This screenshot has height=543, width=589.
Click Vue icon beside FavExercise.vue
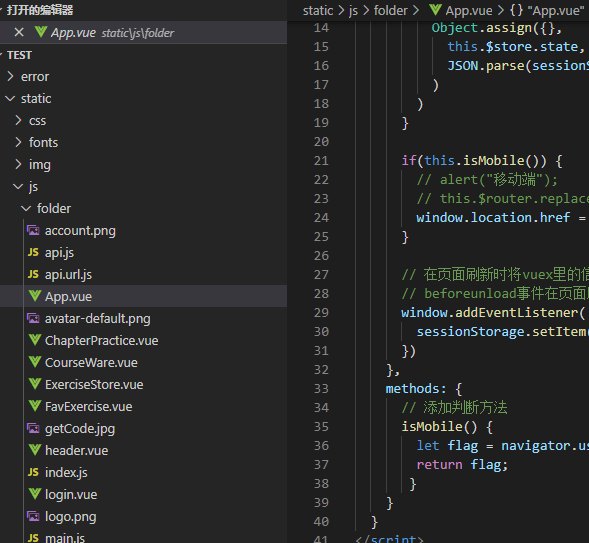35,406
